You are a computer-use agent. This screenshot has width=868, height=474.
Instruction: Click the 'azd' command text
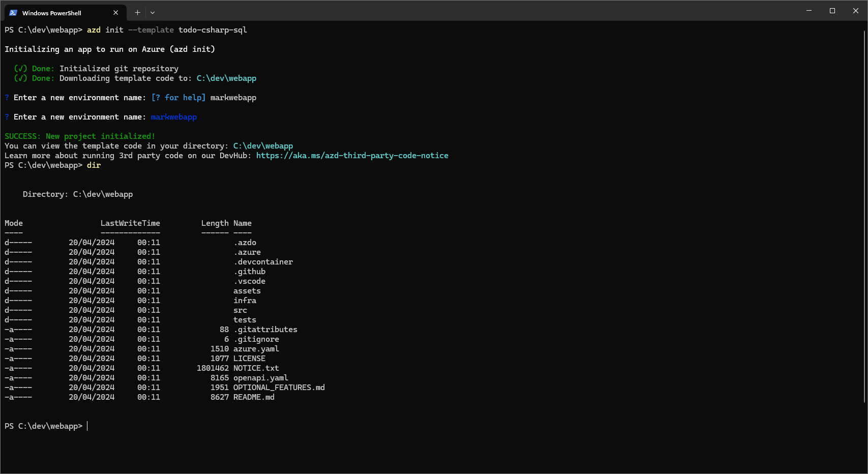94,30
